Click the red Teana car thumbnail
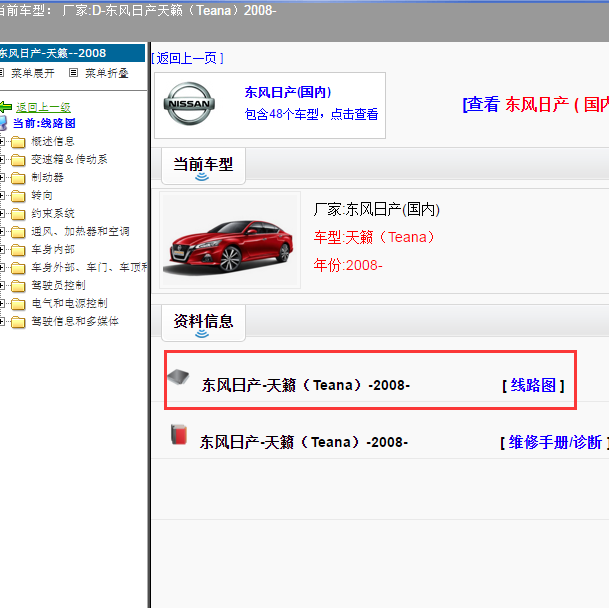This screenshot has width=609, height=608. coord(230,240)
